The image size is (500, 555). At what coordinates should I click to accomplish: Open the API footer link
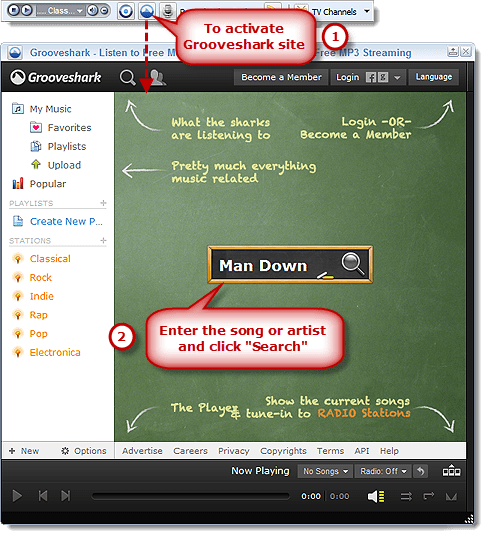[x=362, y=451]
